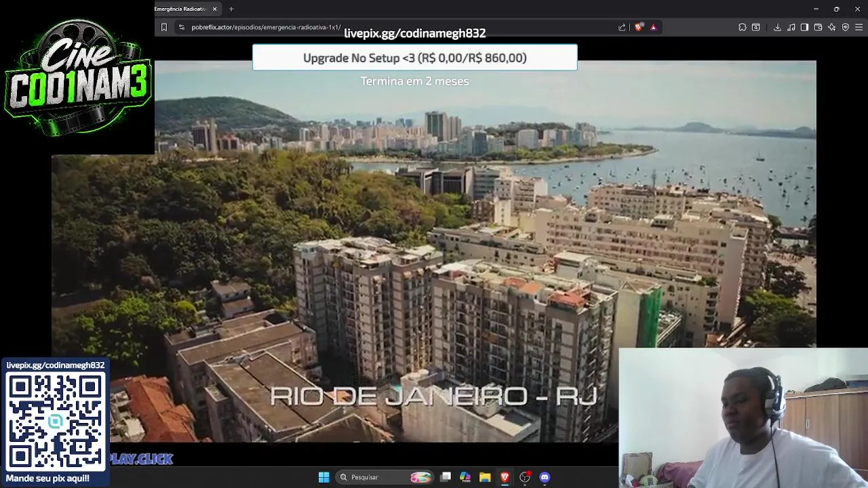Click the Upgrade No Setup goal bar
Screen dimensions: 868x488
pyautogui.click(x=415, y=58)
